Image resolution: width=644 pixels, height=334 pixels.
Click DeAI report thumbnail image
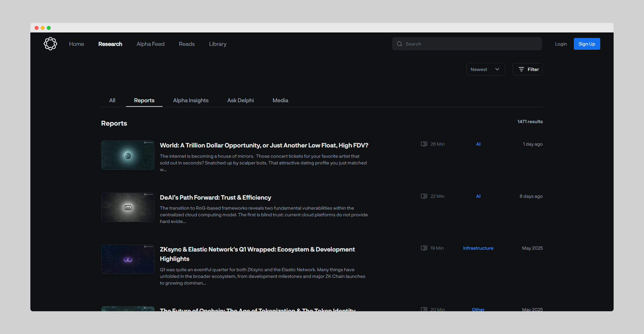pyautogui.click(x=128, y=207)
